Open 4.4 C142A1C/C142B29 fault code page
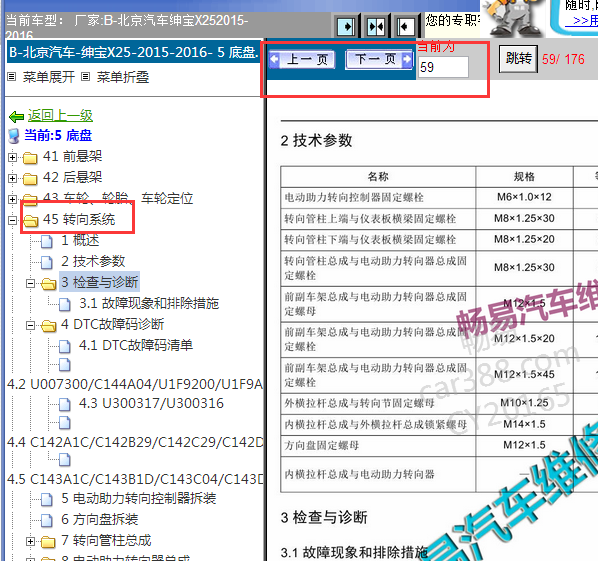The height and width of the screenshot is (561, 598). coord(135,442)
